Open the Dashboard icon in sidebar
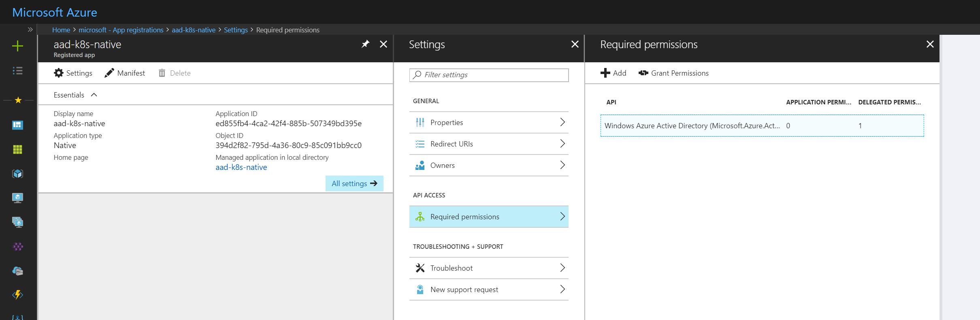The image size is (980, 320). click(17, 125)
